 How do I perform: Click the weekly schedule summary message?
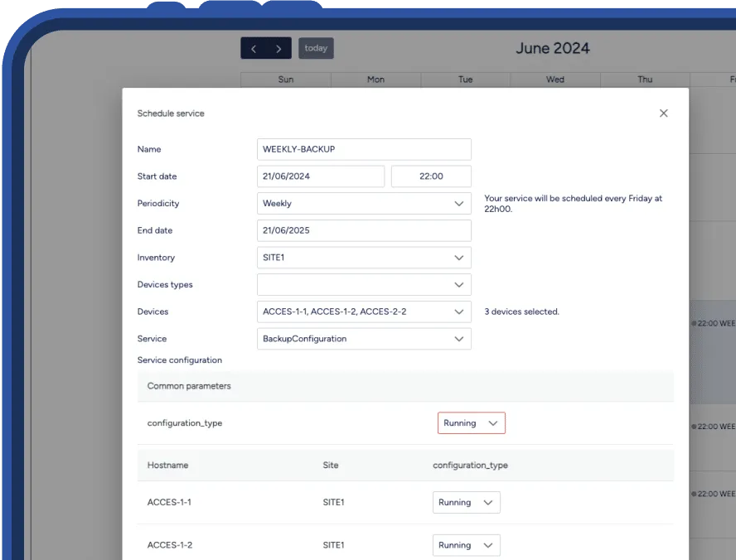(573, 204)
